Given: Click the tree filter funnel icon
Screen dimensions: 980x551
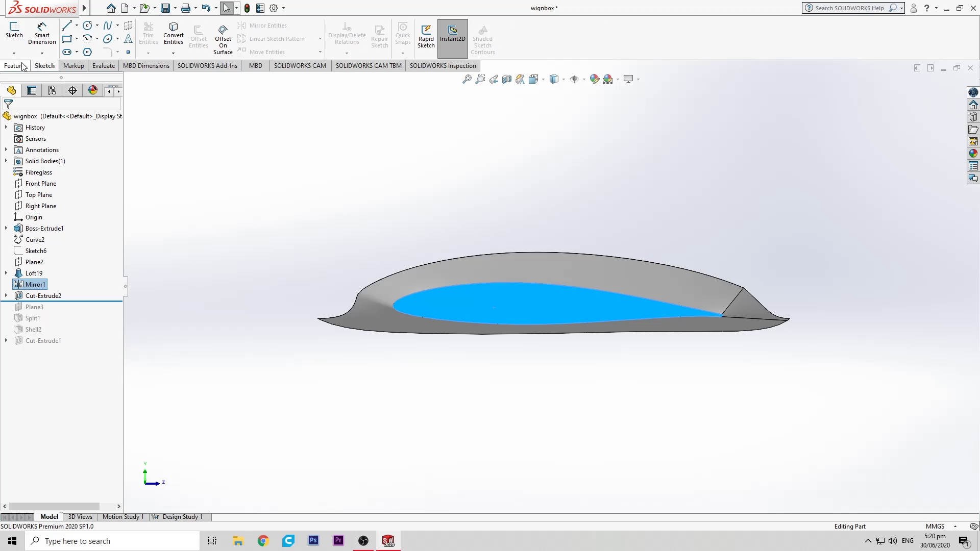Looking at the screenshot, I should [x=8, y=104].
